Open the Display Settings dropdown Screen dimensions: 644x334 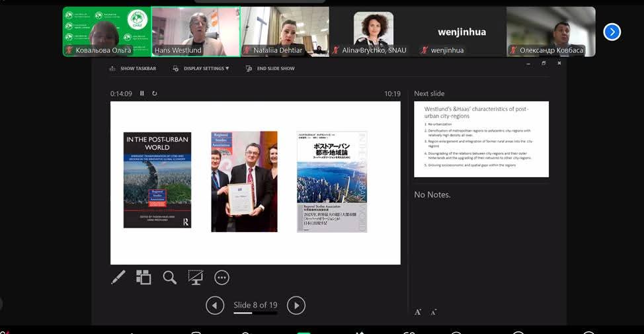pyautogui.click(x=201, y=69)
